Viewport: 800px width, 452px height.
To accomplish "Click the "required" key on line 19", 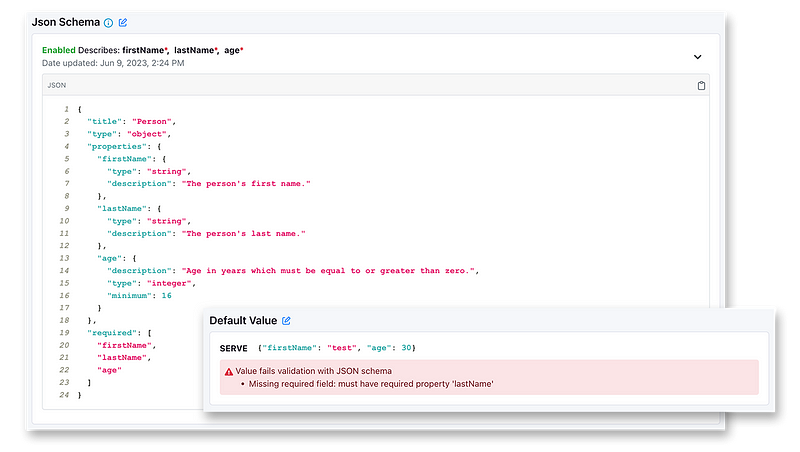I will tap(114, 333).
